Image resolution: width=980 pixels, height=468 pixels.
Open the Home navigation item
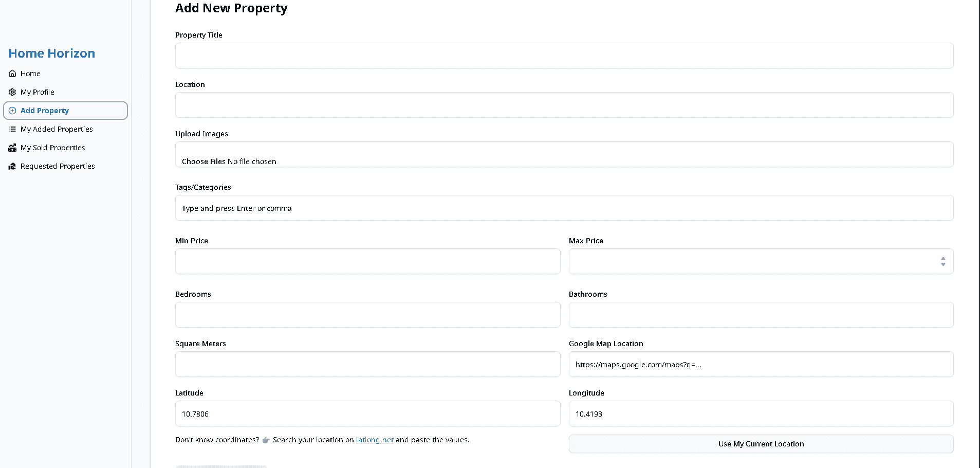click(x=30, y=74)
